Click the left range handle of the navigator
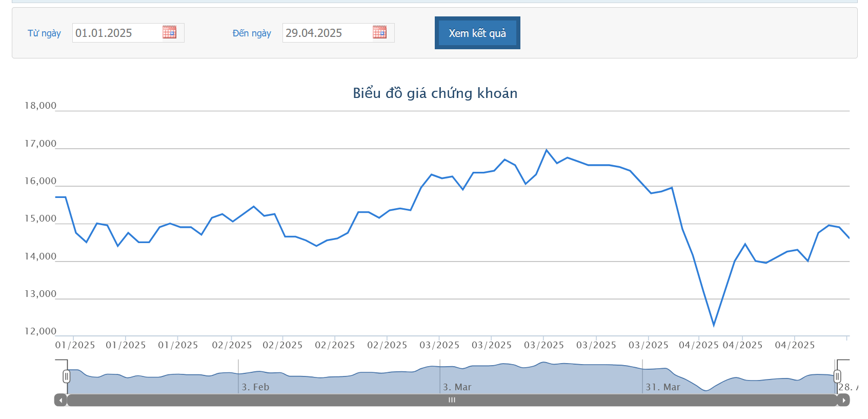 point(66,376)
